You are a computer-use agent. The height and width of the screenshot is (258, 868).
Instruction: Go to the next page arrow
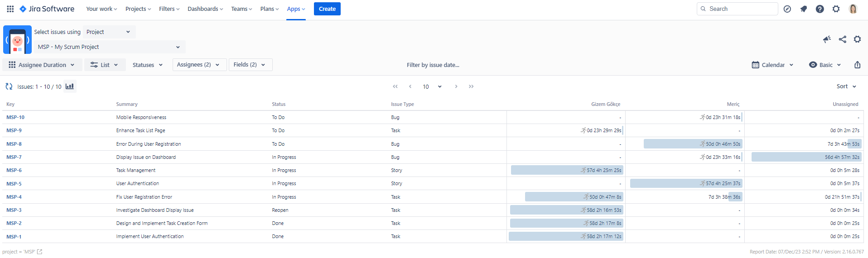(x=456, y=86)
